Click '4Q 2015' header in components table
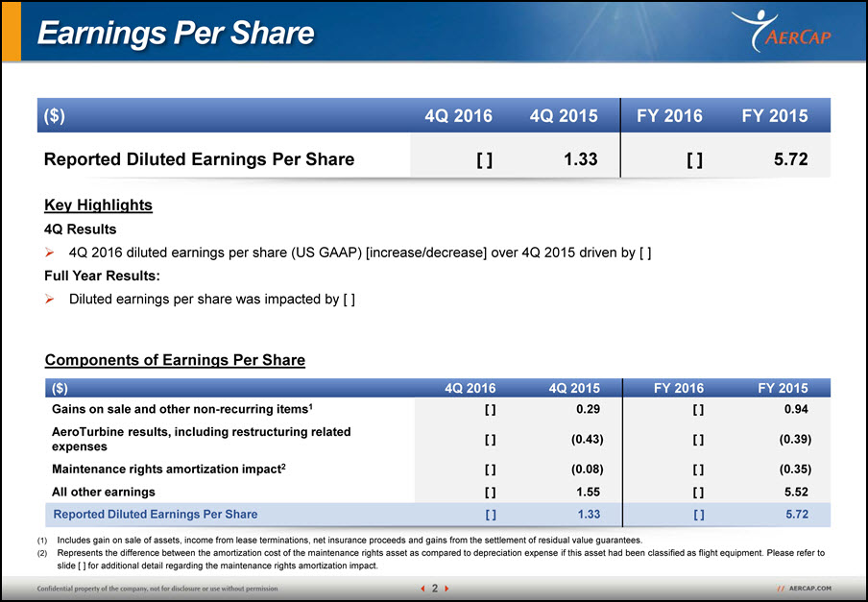 [574, 389]
